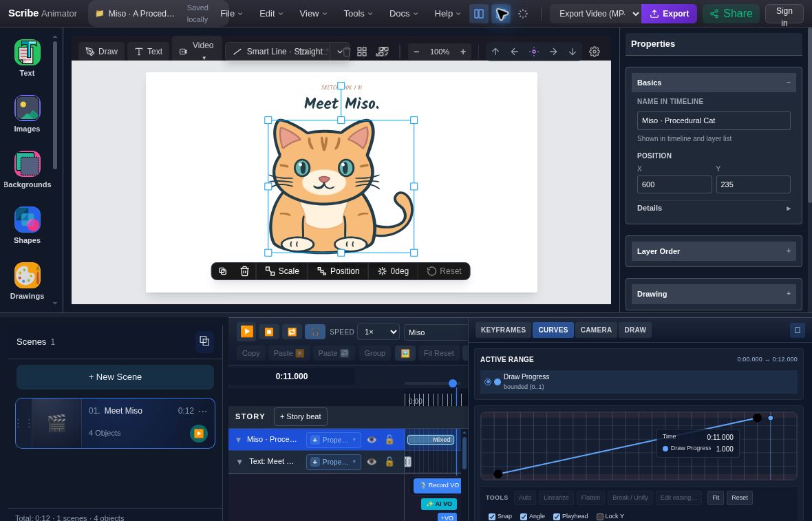Duplicate selected object from floating toolbar

point(223,271)
